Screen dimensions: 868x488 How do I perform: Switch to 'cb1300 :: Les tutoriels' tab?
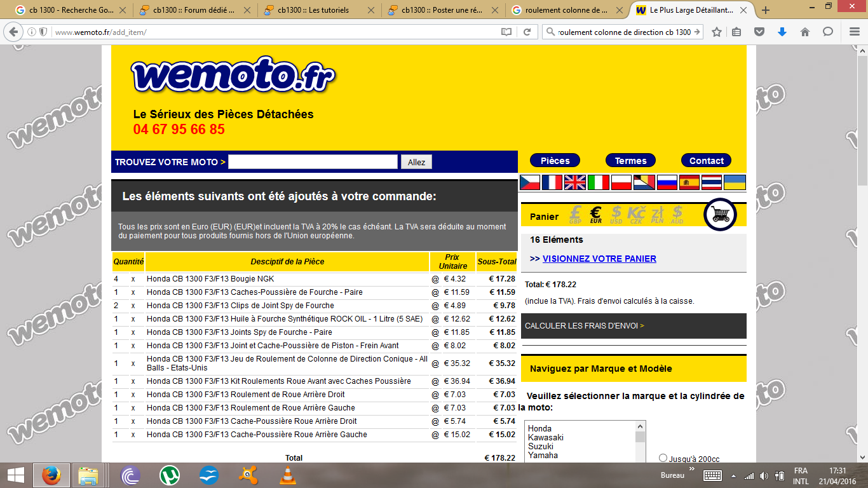[318, 10]
